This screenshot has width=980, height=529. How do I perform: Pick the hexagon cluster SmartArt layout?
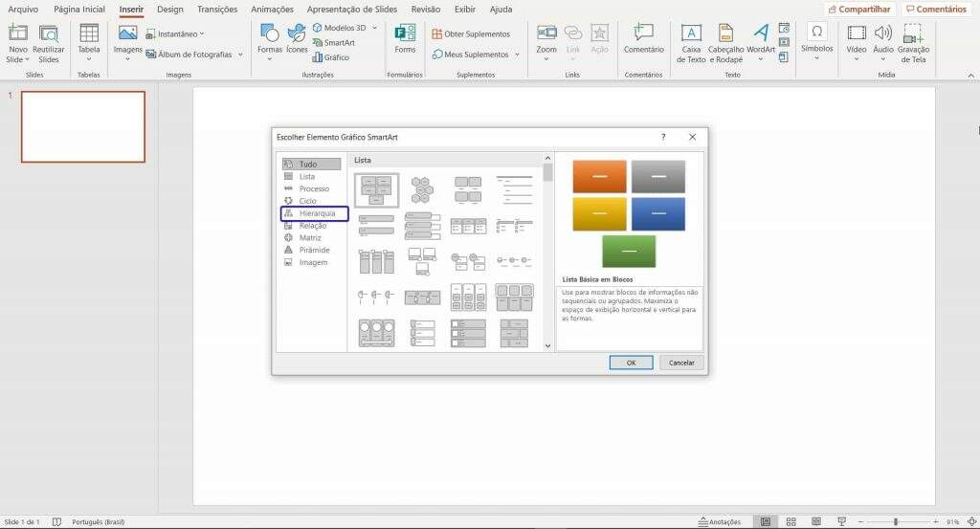pyautogui.click(x=422, y=189)
